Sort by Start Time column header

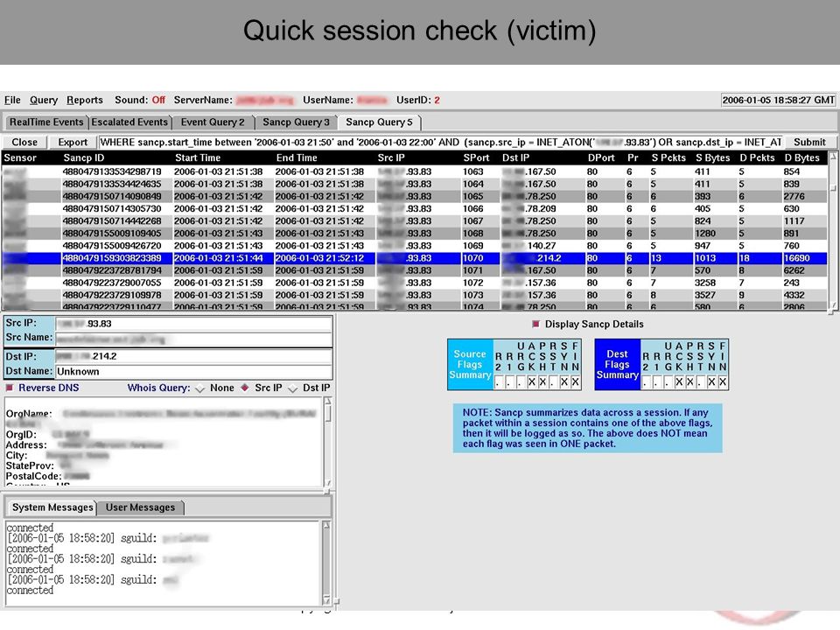click(x=198, y=158)
